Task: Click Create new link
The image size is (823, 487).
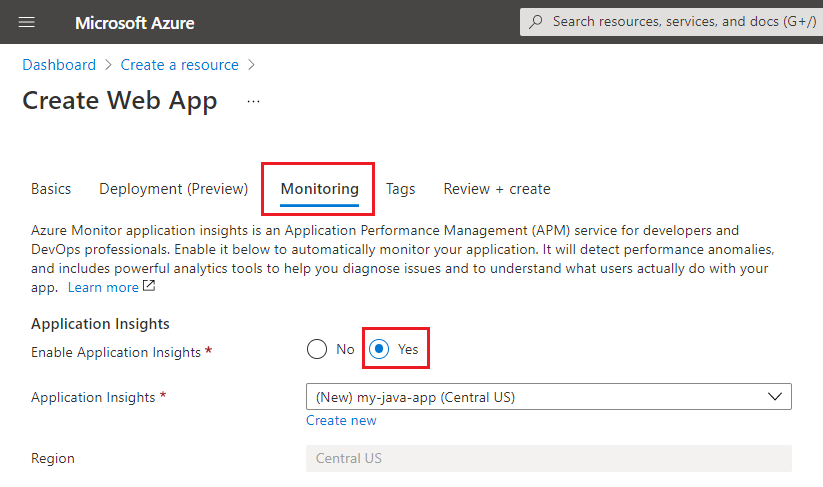Action: coord(341,420)
